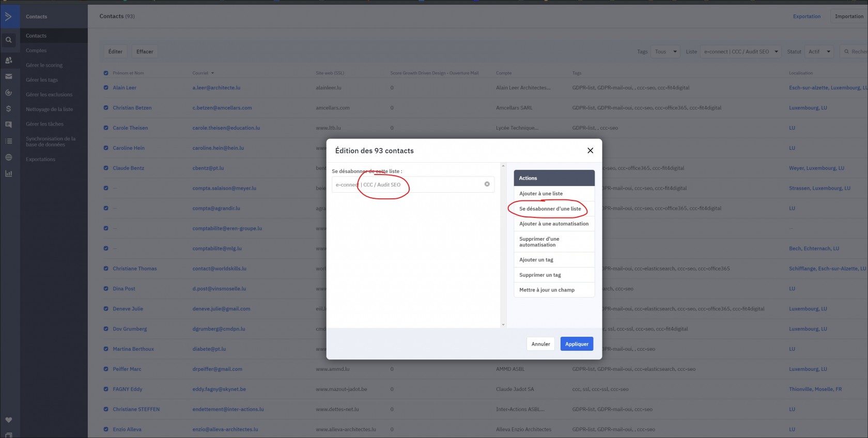Click the Éditer button
The image size is (868, 438).
[x=115, y=52]
